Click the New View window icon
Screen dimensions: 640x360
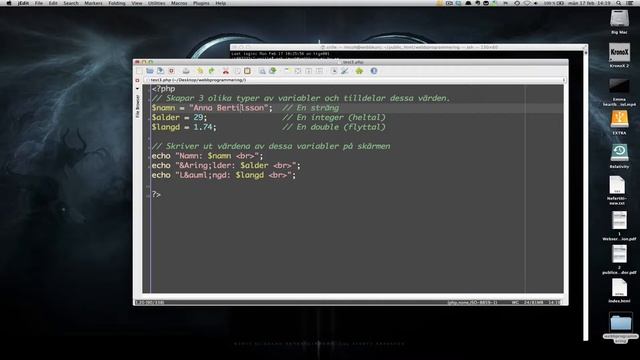(287, 71)
